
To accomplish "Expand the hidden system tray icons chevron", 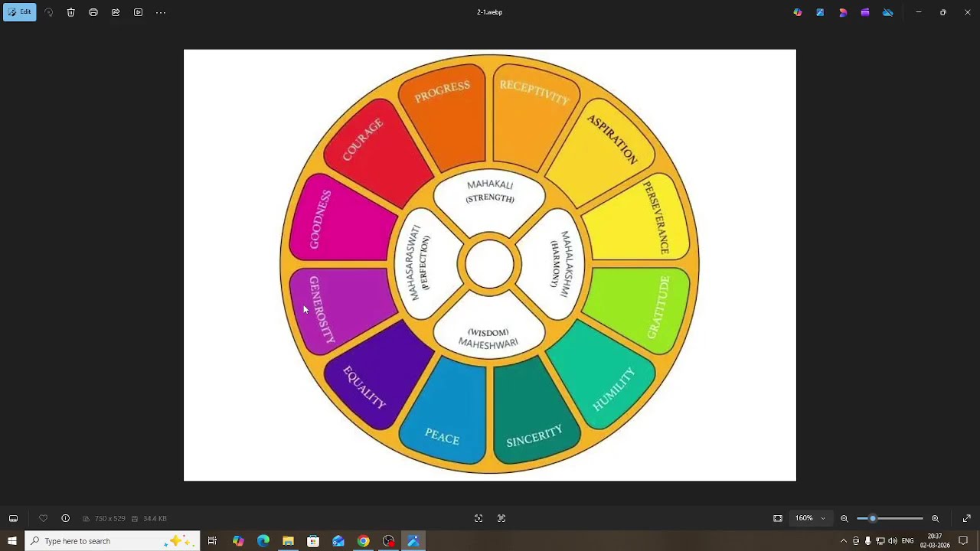I will tap(844, 541).
